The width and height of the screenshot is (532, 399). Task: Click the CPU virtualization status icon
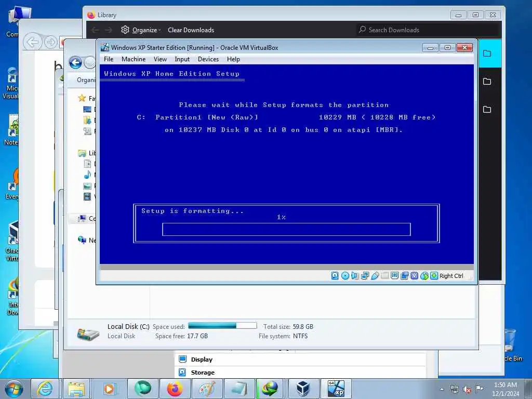click(414, 276)
